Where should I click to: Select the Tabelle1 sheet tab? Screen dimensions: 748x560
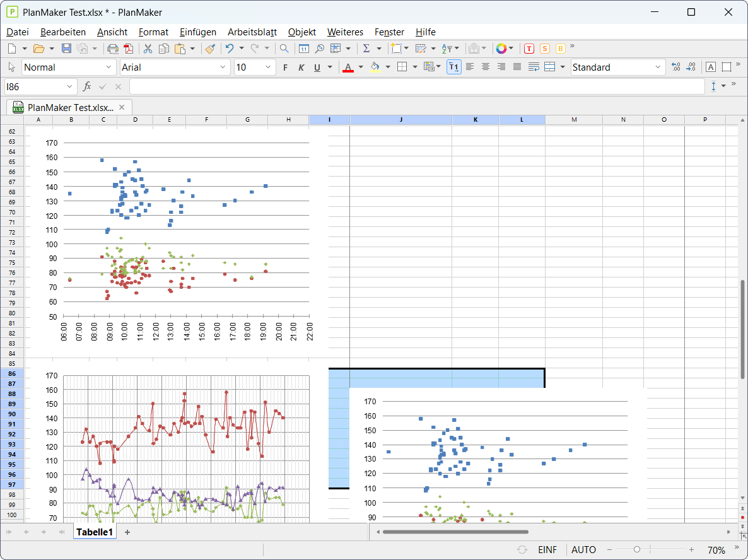[95, 532]
